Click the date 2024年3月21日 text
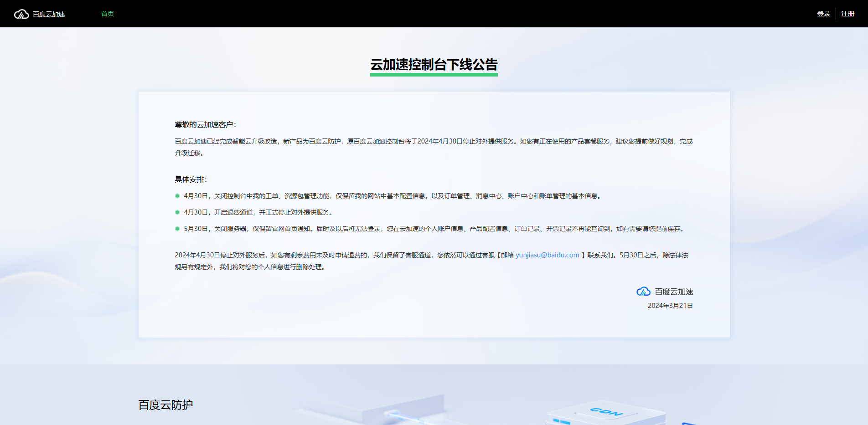 (670, 306)
